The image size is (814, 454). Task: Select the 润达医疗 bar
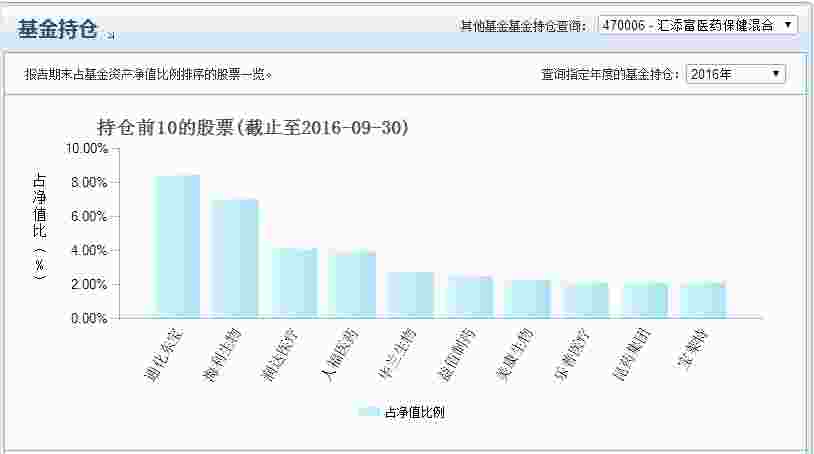coord(294,283)
